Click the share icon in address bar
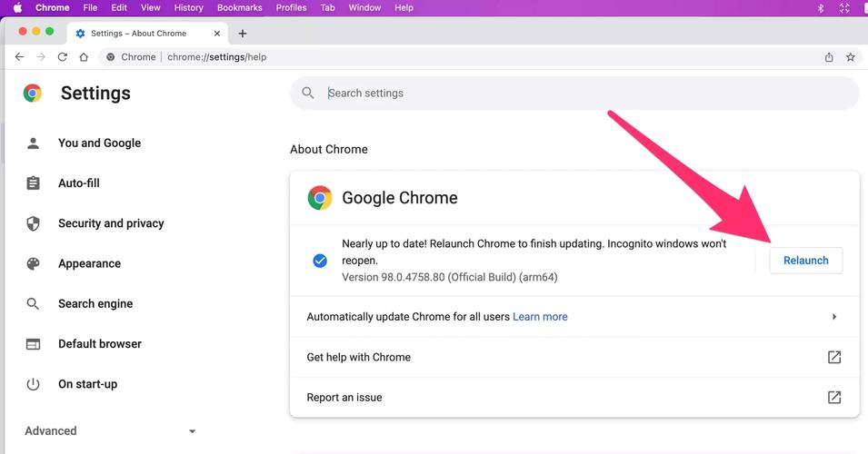 pos(829,57)
